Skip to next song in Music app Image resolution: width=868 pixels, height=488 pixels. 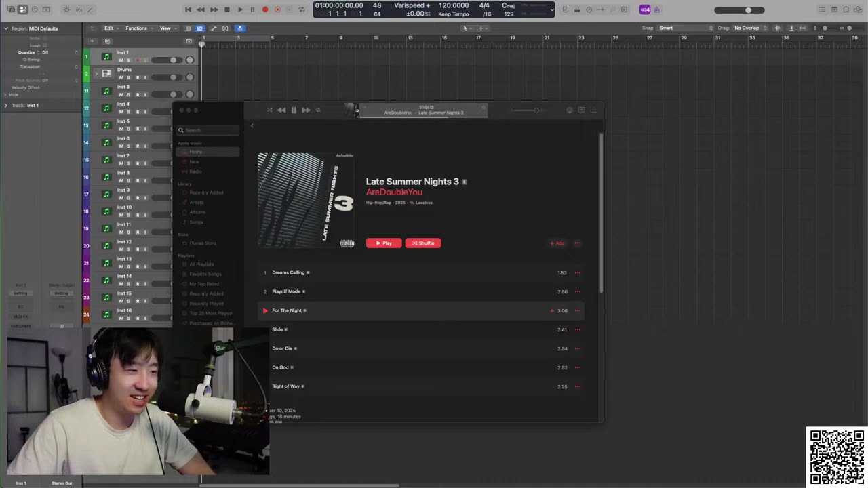click(306, 110)
